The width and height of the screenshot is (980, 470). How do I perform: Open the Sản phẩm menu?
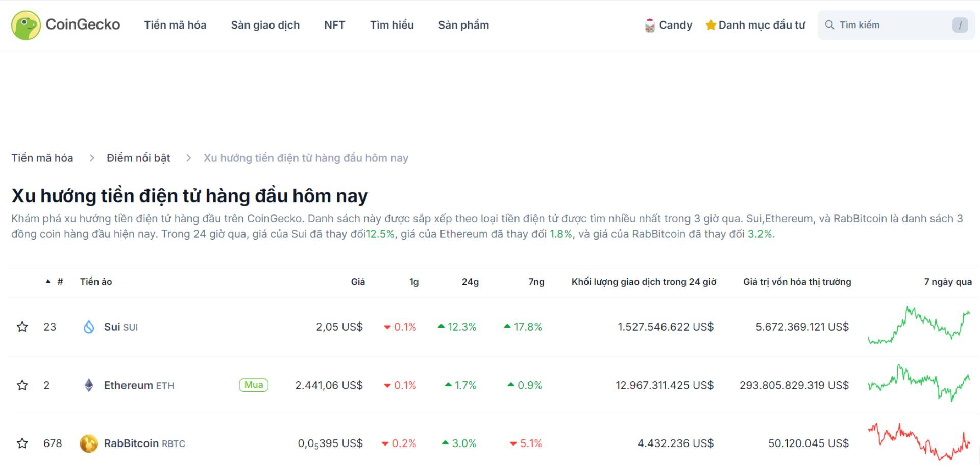(463, 24)
